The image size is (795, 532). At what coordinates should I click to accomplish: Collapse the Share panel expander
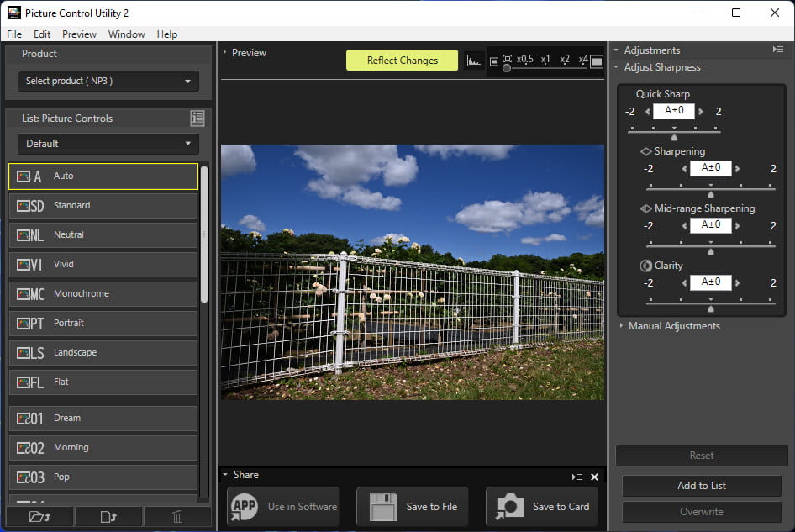tap(225, 475)
